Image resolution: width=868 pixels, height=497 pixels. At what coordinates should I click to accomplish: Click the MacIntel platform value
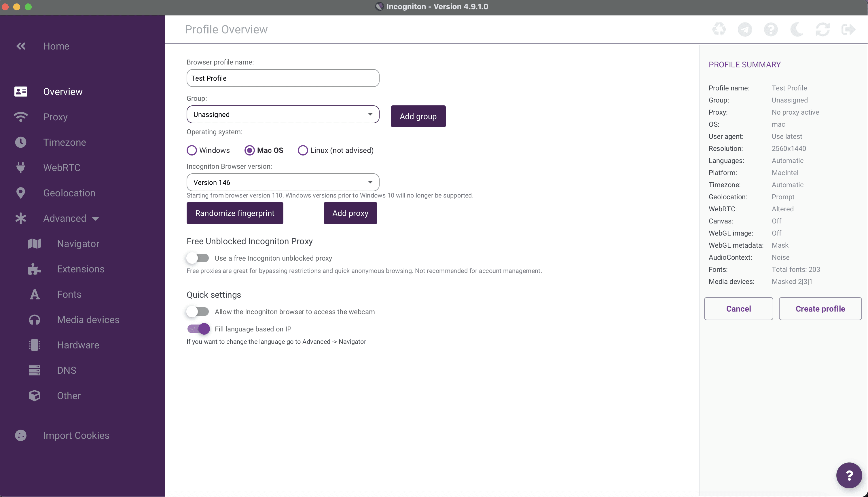(x=785, y=173)
